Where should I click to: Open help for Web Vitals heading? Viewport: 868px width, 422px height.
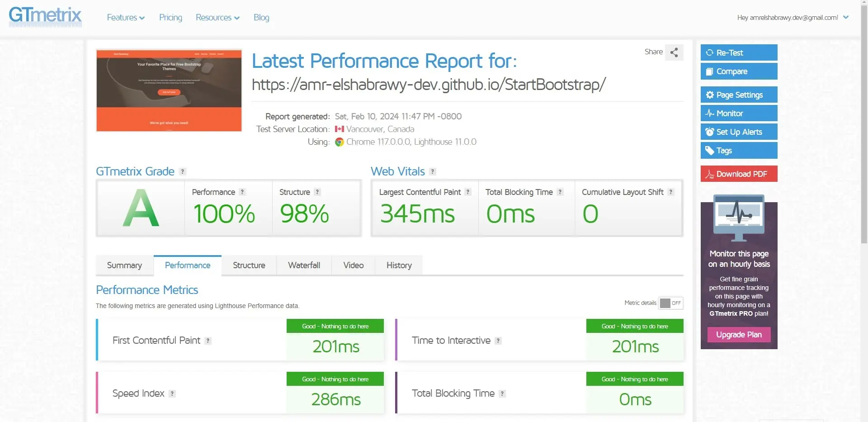pyautogui.click(x=433, y=171)
